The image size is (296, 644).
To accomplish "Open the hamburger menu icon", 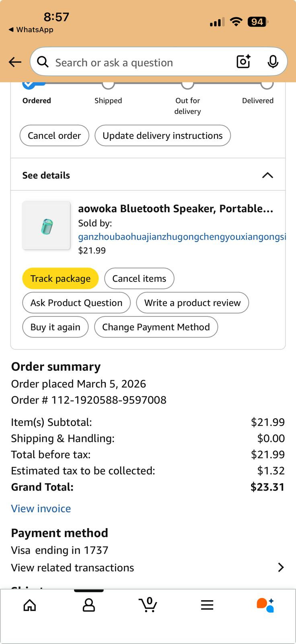I will (x=207, y=605).
